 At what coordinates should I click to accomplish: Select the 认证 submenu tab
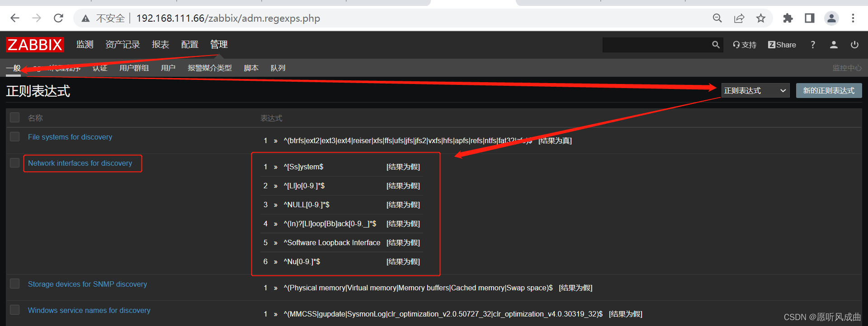pyautogui.click(x=100, y=68)
